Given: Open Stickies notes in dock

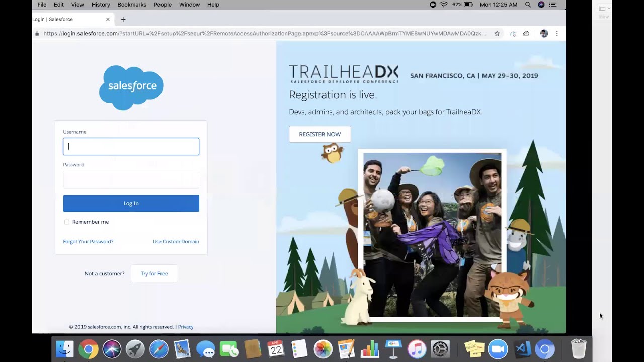Looking at the screenshot, I should pyautogui.click(x=474, y=349).
